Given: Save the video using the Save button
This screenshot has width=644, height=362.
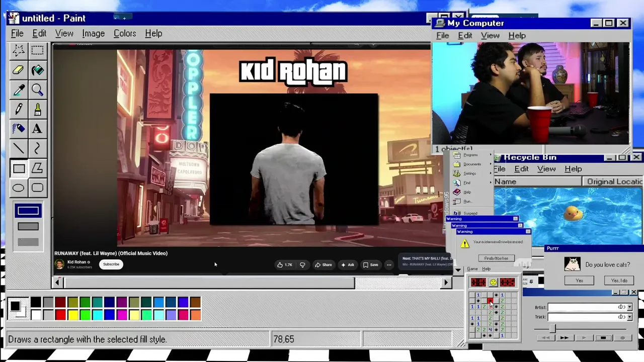Looking at the screenshot, I should click(x=371, y=265).
